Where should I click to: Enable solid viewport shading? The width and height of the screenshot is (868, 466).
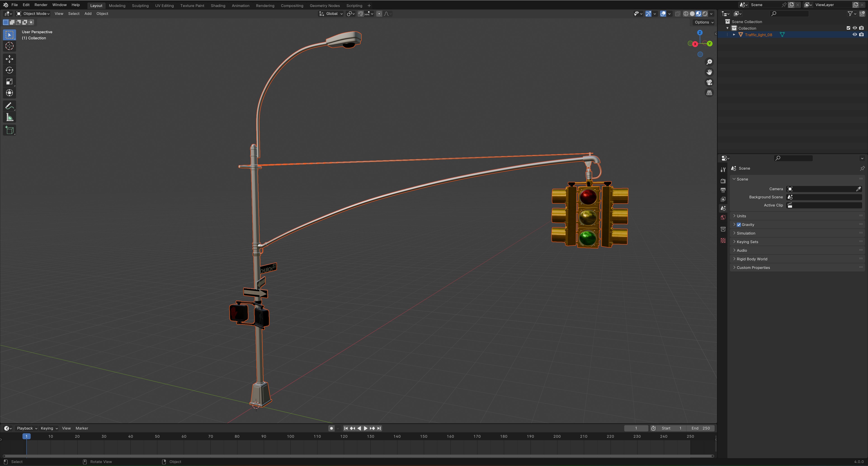click(x=692, y=14)
